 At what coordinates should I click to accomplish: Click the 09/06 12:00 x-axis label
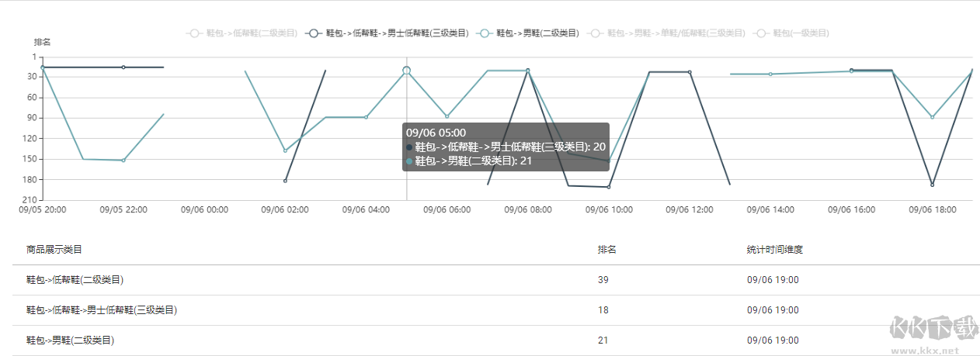pos(690,209)
